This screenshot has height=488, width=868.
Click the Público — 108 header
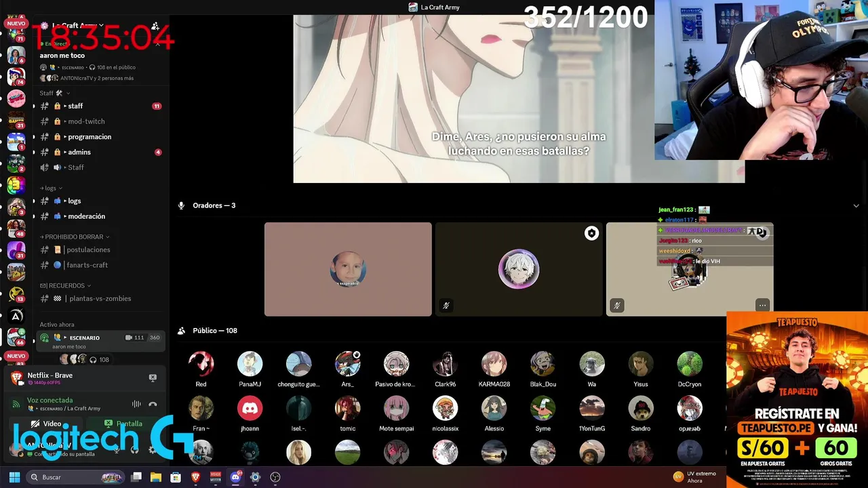click(x=215, y=331)
